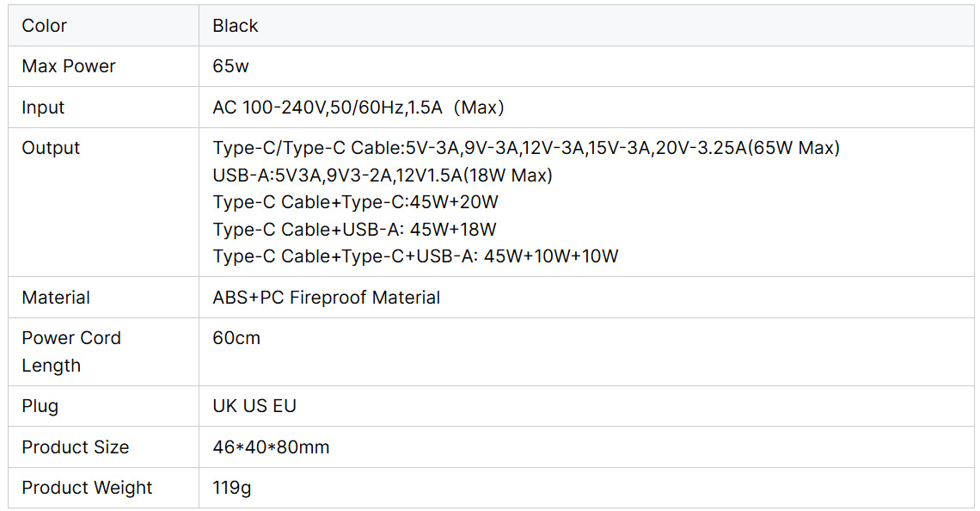Image resolution: width=980 pixels, height=511 pixels.
Task: Click the "Power Cord Length" label
Action: pos(70,351)
